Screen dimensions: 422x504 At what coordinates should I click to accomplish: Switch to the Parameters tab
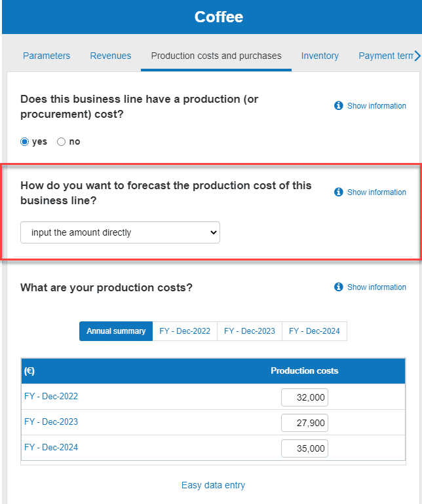pyautogui.click(x=47, y=56)
